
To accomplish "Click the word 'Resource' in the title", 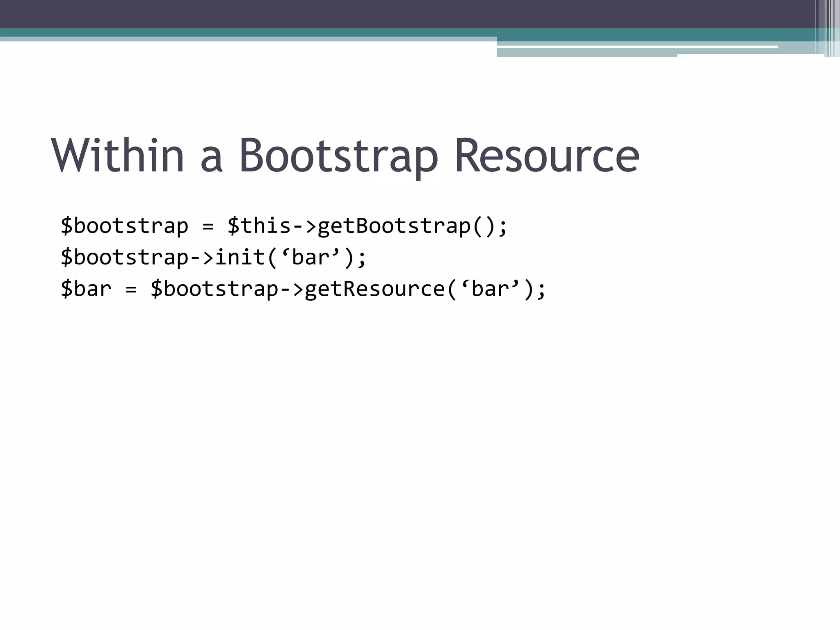I will click(546, 156).
